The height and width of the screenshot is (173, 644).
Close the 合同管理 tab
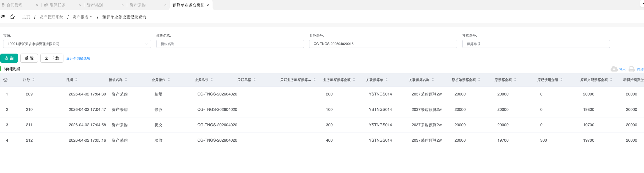point(37,5)
